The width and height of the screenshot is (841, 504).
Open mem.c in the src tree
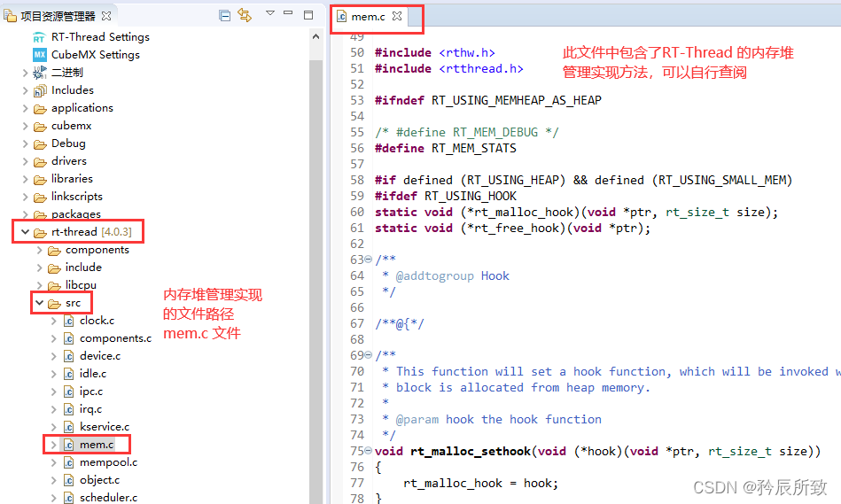click(x=97, y=445)
